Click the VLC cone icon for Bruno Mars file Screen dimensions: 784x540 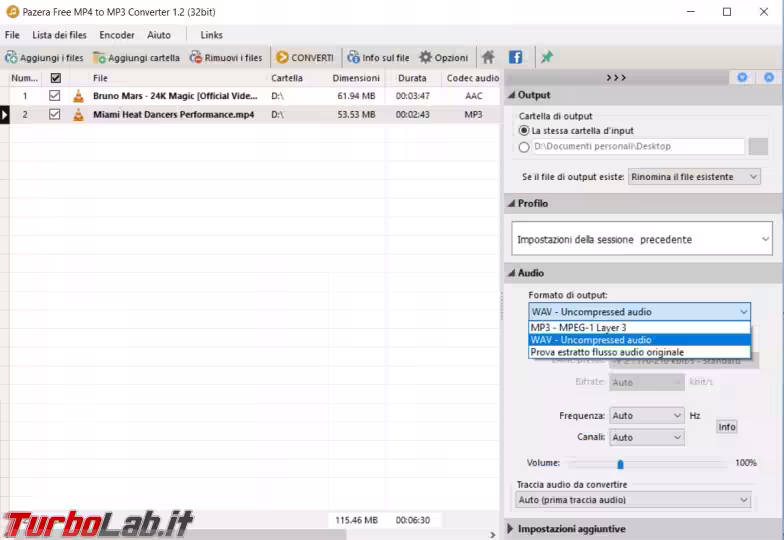click(78, 96)
